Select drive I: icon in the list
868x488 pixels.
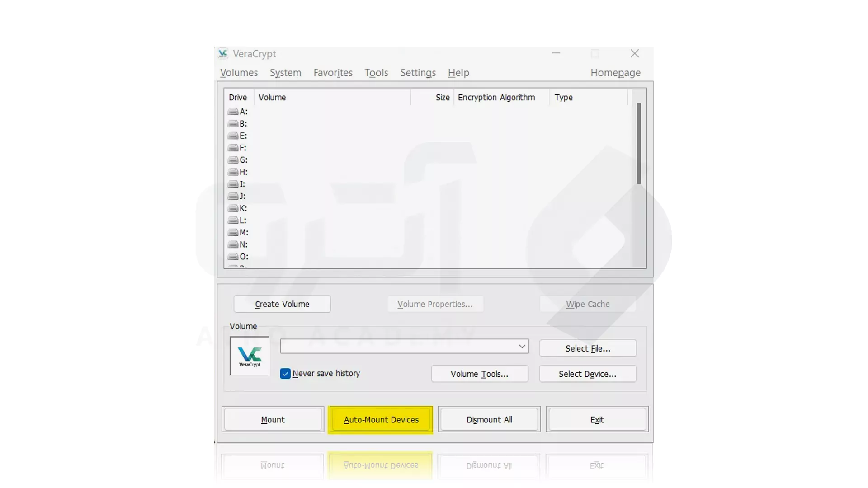[x=233, y=184]
